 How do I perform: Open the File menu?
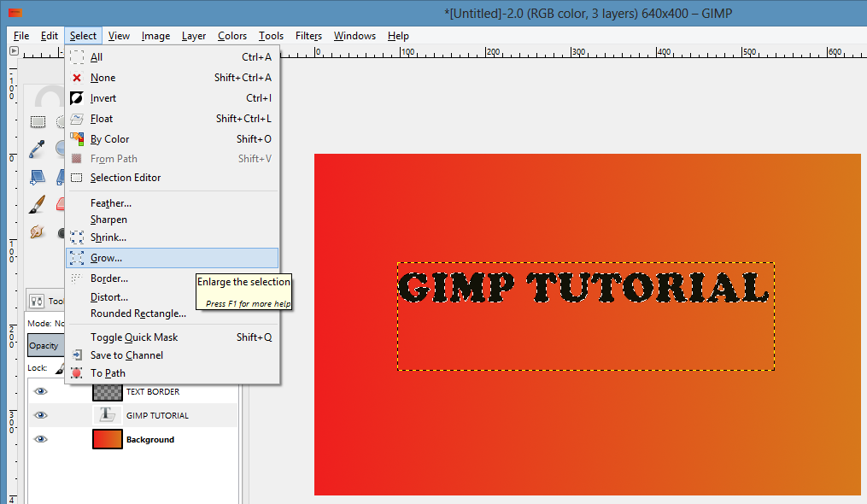pos(21,35)
